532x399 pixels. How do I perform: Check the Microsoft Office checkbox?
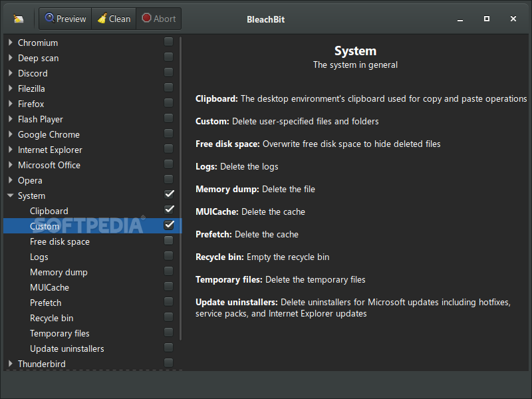[x=169, y=164]
